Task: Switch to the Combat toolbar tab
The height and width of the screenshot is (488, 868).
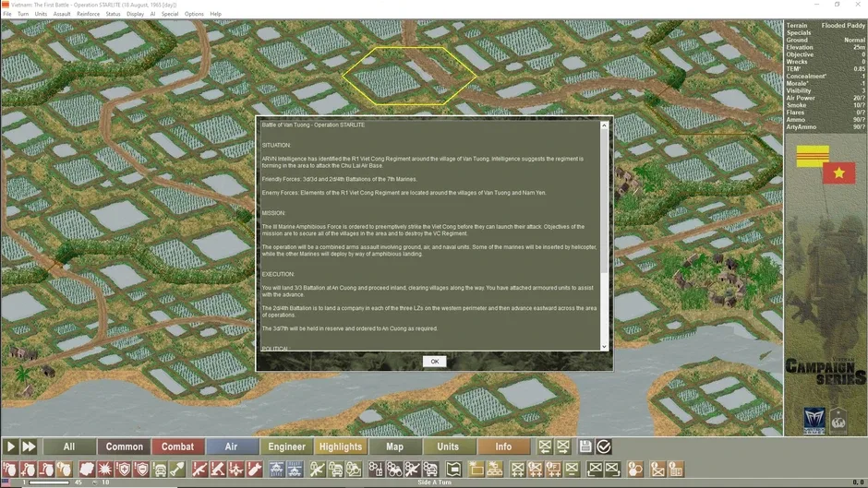Action: [177, 446]
